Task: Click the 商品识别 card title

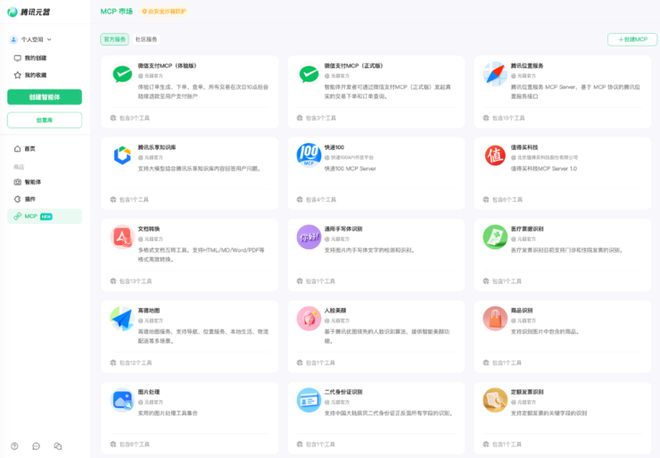Action: tap(522, 311)
